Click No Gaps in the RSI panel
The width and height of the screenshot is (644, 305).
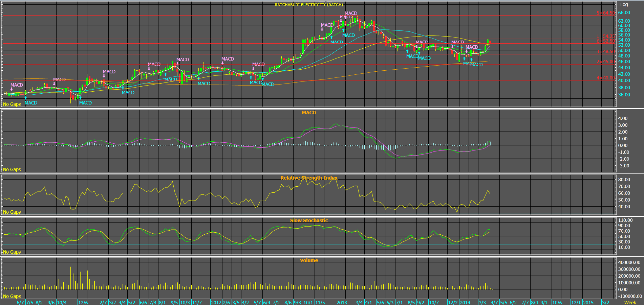(x=12, y=212)
